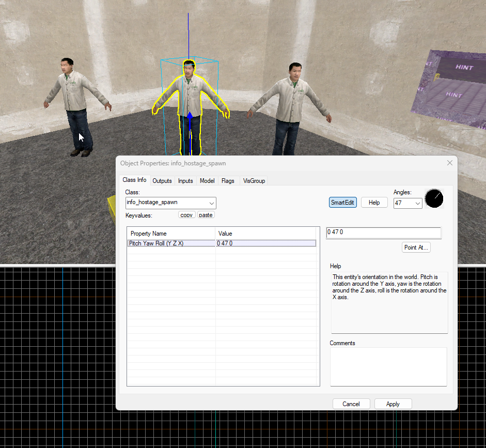
Task: Click the value cell 0 47 0 in the table
Action: [x=265, y=243]
